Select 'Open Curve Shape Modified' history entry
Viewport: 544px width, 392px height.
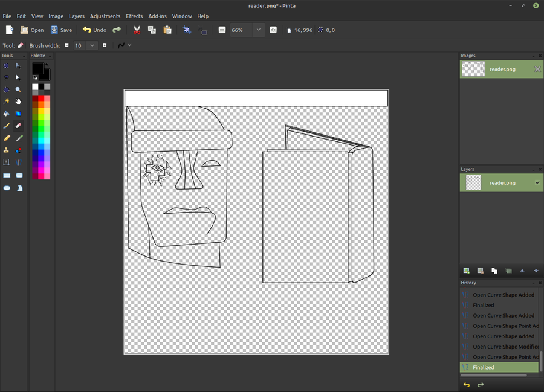coord(503,347)
